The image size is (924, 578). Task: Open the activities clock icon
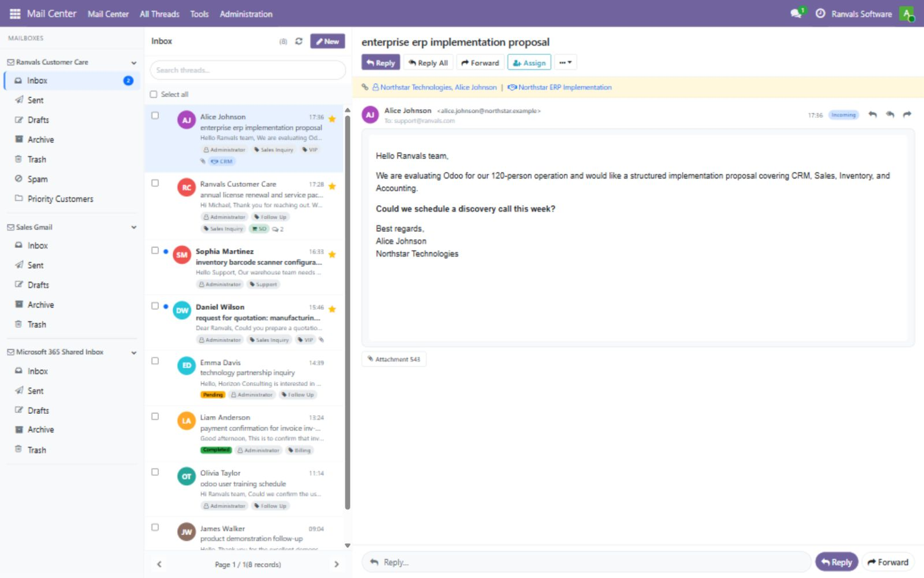coord(820,13)
